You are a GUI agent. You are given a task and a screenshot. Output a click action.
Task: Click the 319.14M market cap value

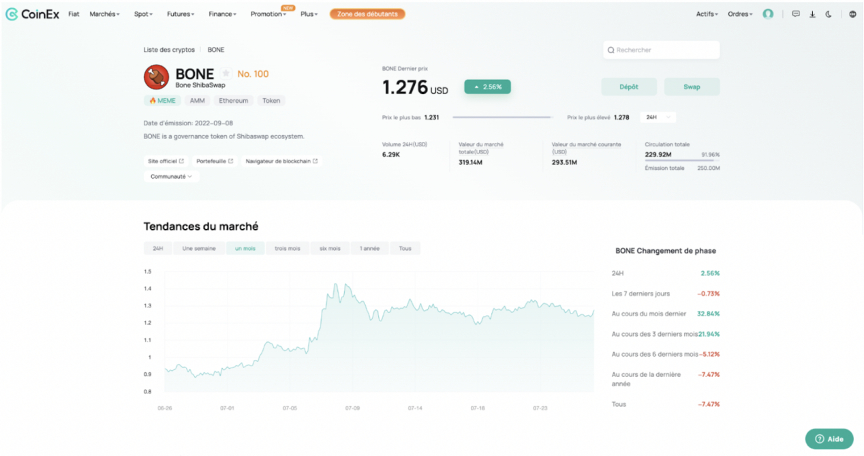[x=471, y=162]
